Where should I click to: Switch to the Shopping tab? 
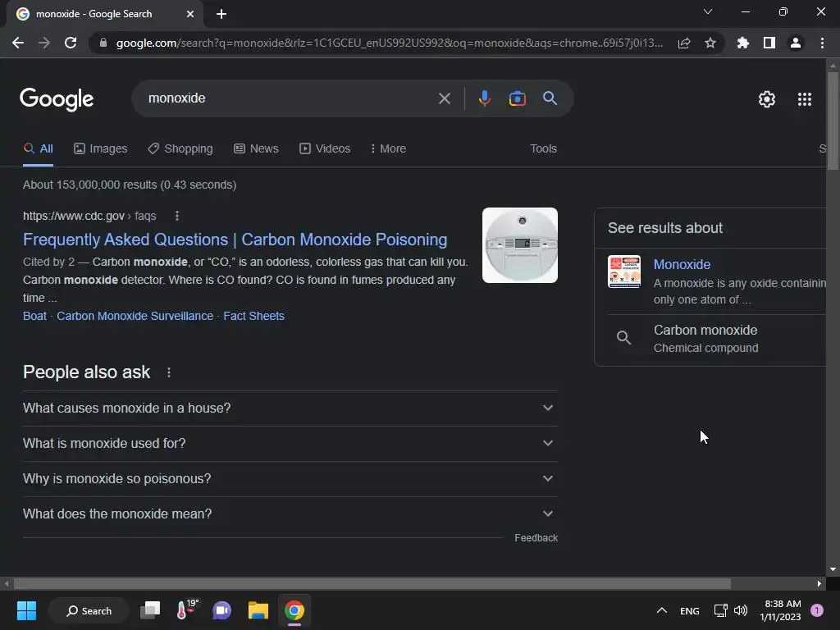click(180, 148)
